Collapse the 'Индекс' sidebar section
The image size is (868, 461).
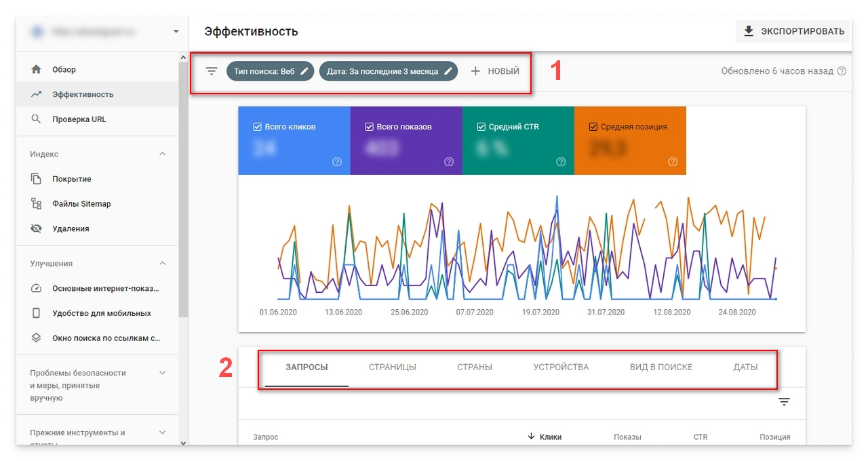pyautogui.click(x=162, y=154)
